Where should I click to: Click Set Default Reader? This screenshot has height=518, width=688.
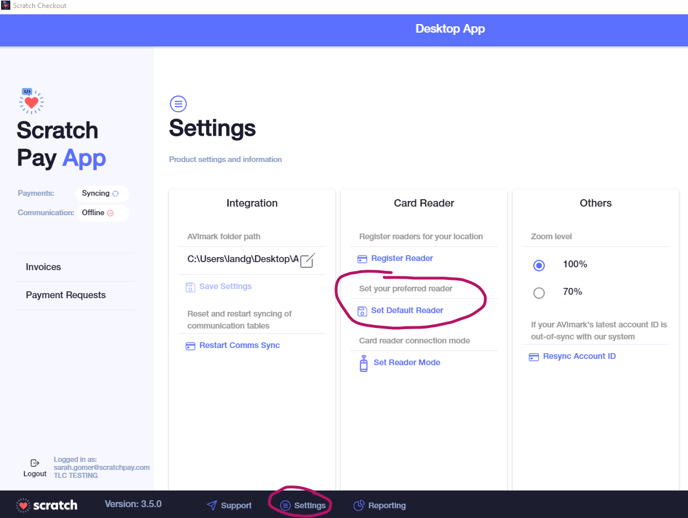(x=407, y=311)
